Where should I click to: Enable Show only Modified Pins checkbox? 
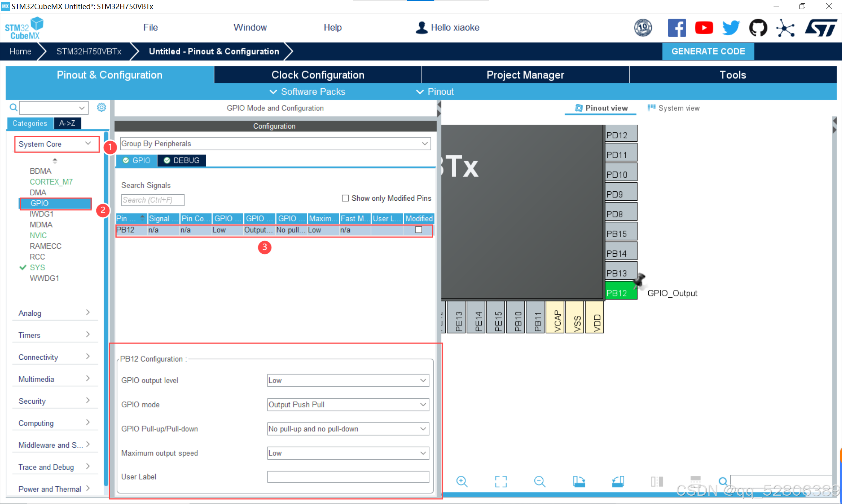(345, 198)
